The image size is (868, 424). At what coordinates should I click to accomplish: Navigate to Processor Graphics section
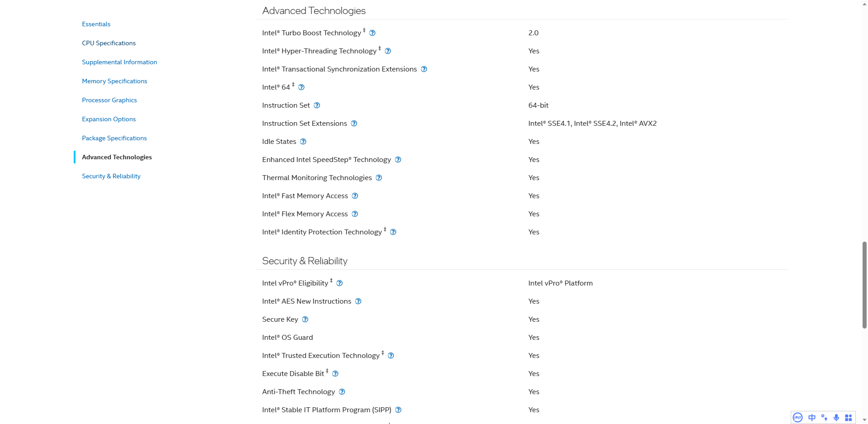[x=109, y=100]
